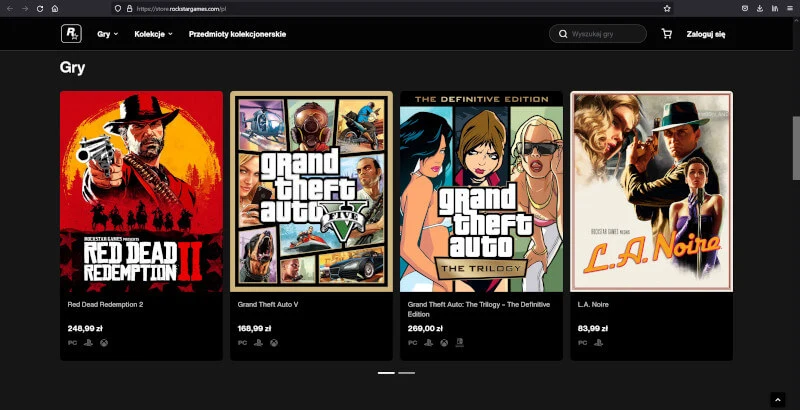The height and width of the screenshot is (410, 800).
Task: Click the scroll-to-top arrow button
Action: click(x=777, y=400)
